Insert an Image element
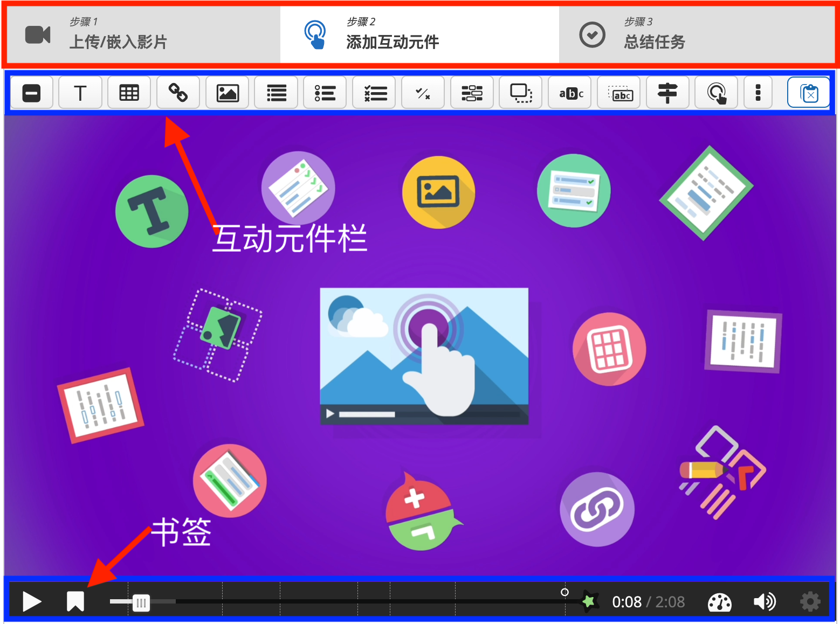The image size is (840, 624). (227, 92)
